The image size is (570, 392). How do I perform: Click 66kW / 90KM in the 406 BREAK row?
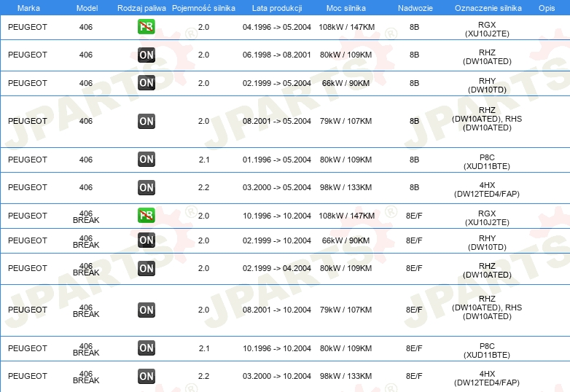(x=345, y=240)
